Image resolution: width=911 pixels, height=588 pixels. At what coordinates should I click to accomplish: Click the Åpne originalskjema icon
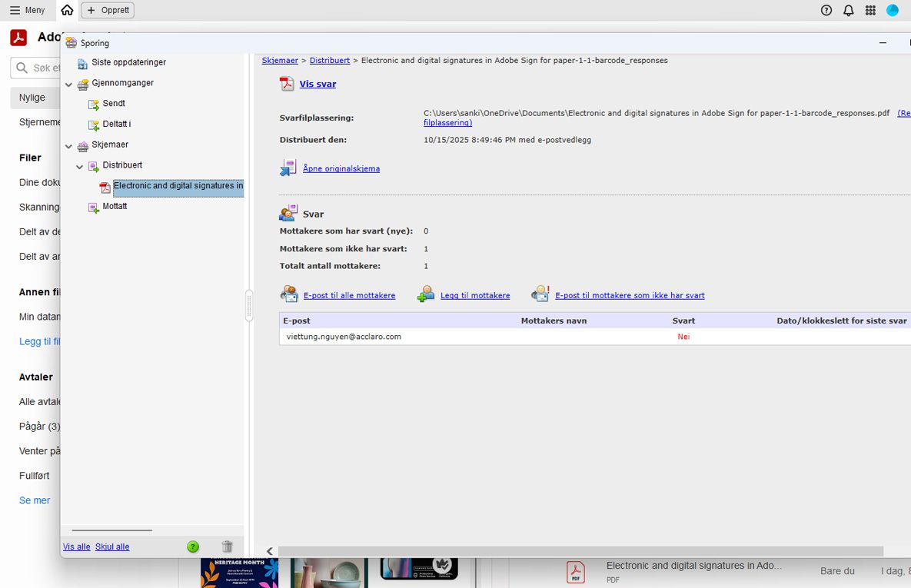[x=288, y=168]
